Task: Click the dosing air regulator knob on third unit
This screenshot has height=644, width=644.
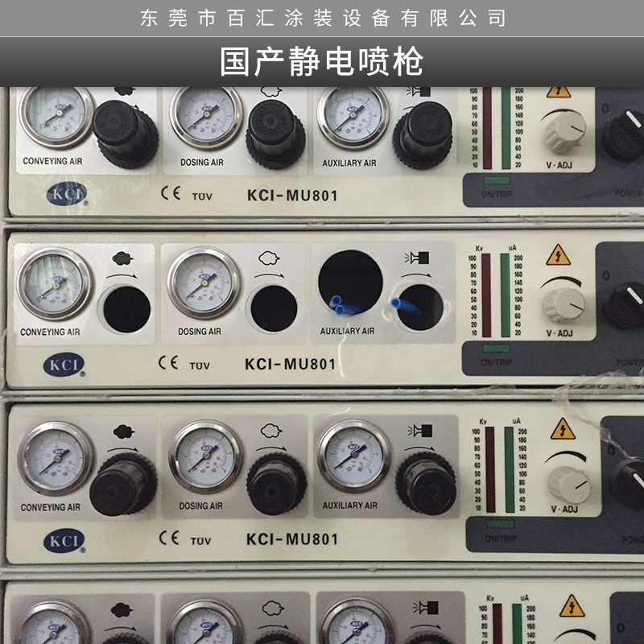Action: (x=276, y=484)
